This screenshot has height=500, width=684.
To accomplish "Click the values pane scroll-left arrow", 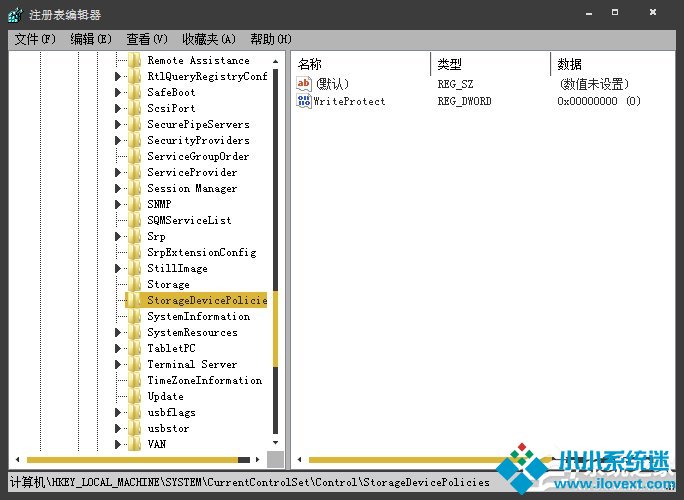I will [299, 459].
